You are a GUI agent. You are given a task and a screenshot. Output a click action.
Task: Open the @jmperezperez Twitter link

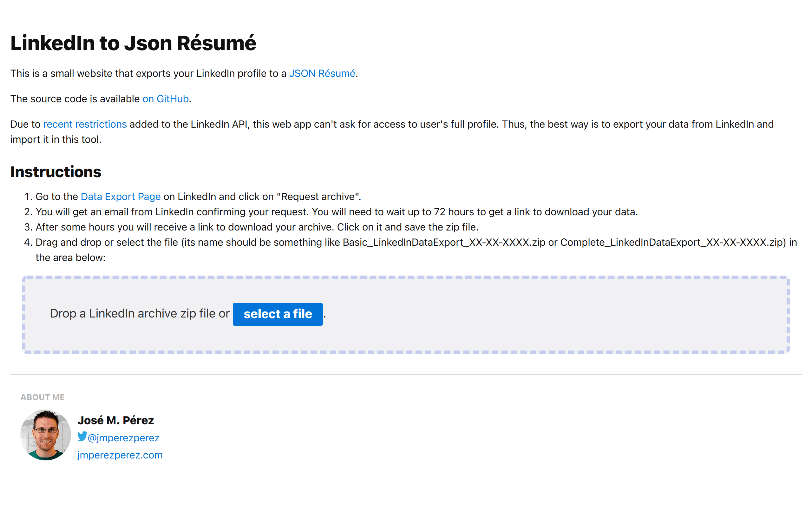coord(123,438)
